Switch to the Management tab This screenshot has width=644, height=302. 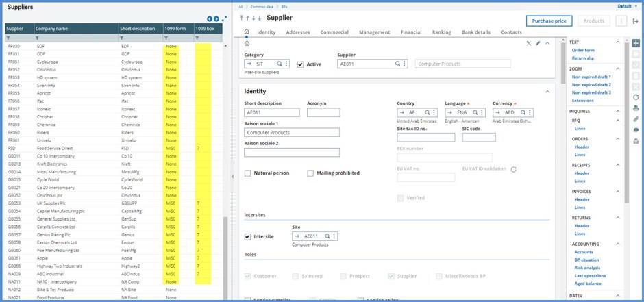pyautogui.click(x=374, y=32)
